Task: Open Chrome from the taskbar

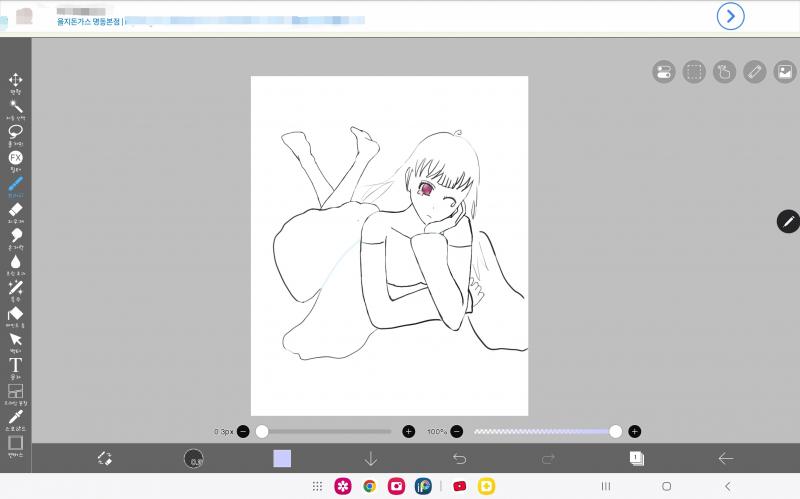Action: coord(370,486)
